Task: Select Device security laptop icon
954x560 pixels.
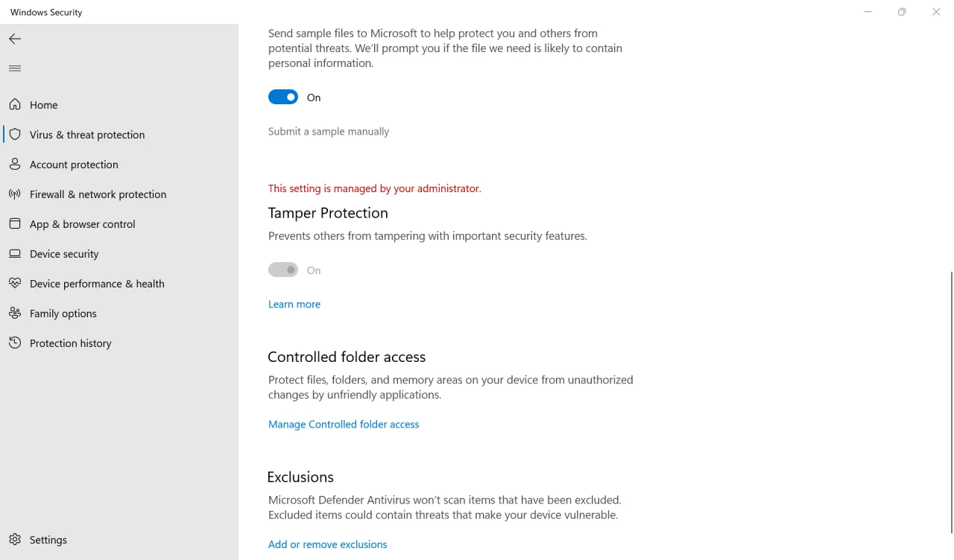Action: tap(15, 254)
